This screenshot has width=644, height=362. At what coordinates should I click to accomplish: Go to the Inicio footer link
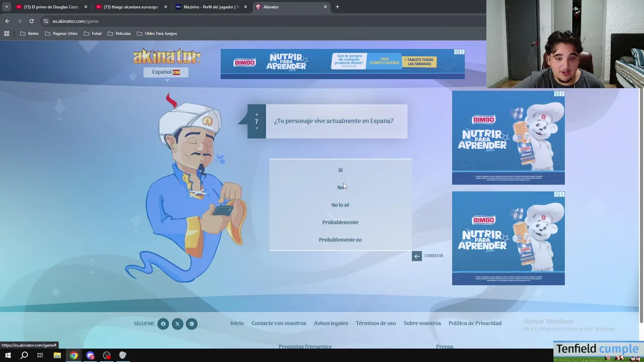click(x=237, y=323)
